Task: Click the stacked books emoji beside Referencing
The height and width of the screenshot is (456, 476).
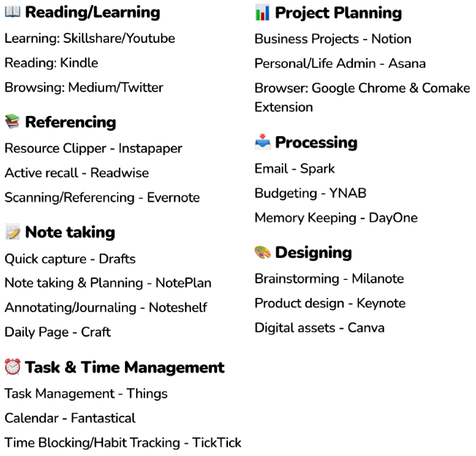Action: [x=12, y=122]
